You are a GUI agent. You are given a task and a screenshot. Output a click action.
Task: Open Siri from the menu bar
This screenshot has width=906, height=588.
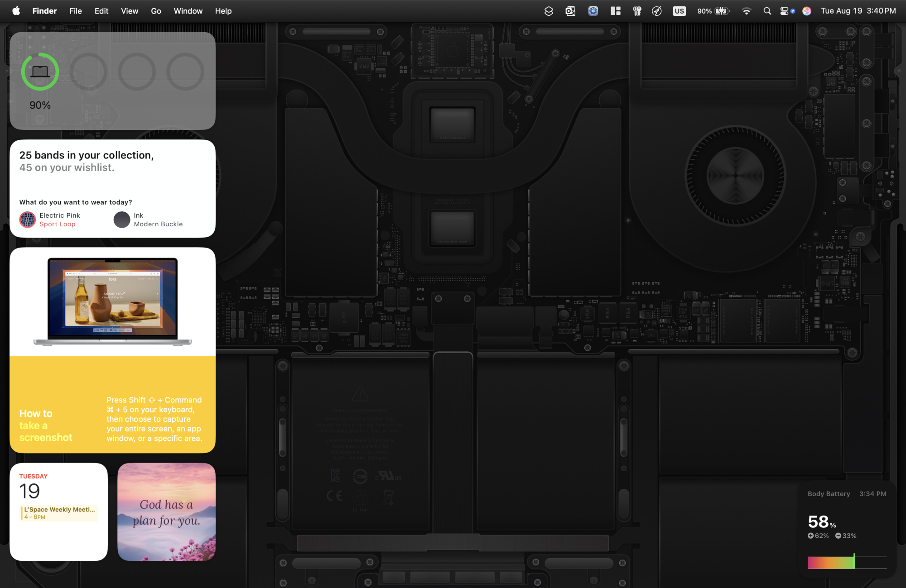click(807, 11)
